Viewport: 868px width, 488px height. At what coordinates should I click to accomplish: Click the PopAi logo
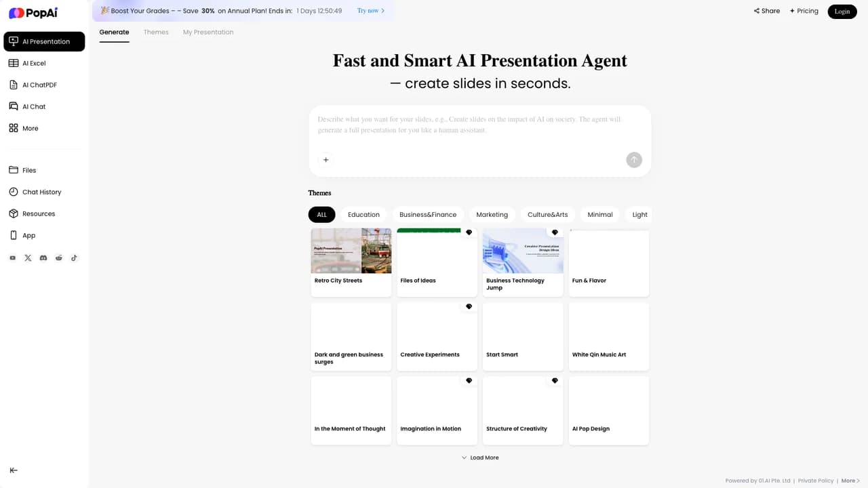pos(33,13)
